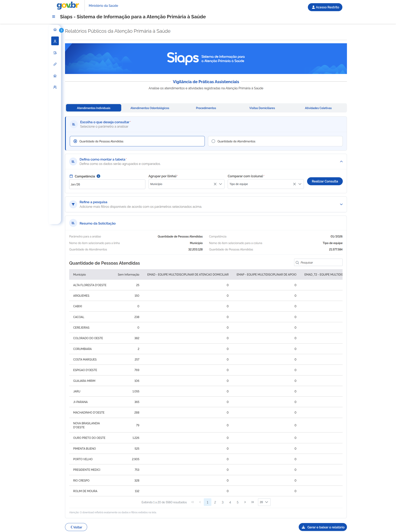Click the Realizar Consulta button

point(325,181)
